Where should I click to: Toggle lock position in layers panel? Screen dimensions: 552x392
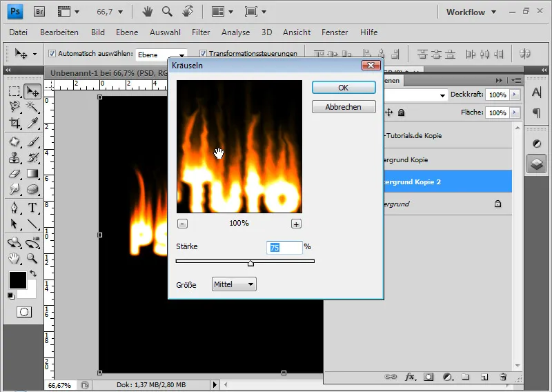click(389, 112)
